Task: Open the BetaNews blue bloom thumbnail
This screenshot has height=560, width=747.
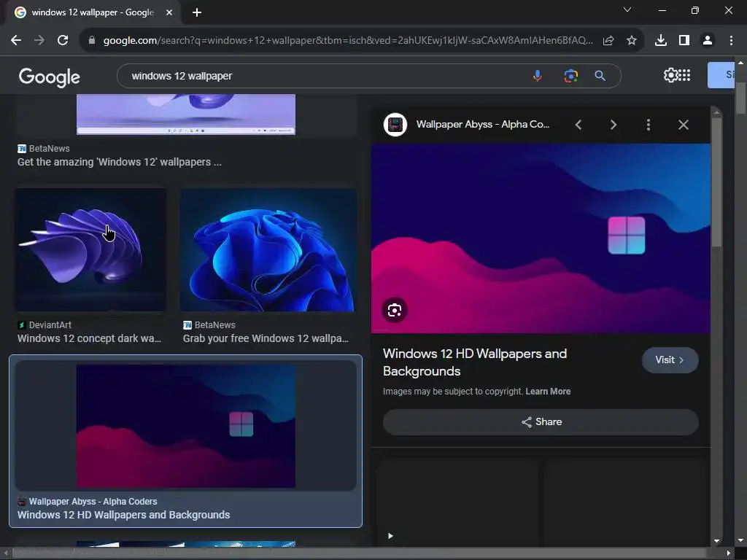Action: click(268, 249)
